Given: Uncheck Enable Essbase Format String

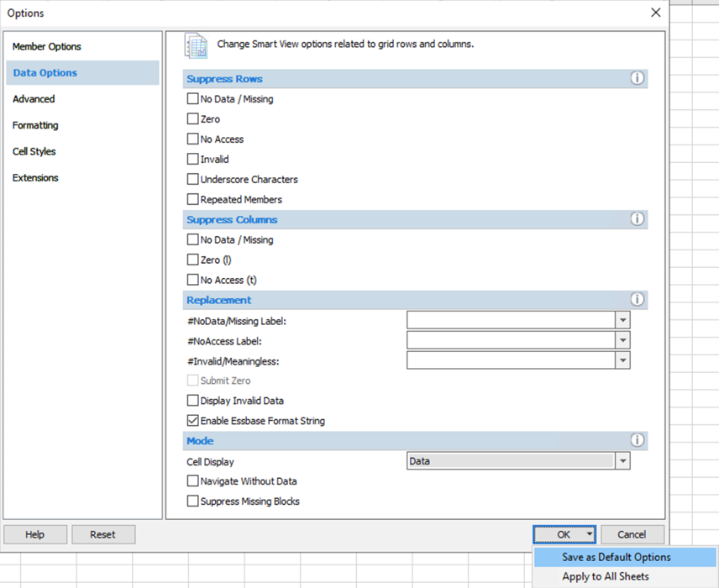Looking at the screenshot, I should [x=193, y=421].
